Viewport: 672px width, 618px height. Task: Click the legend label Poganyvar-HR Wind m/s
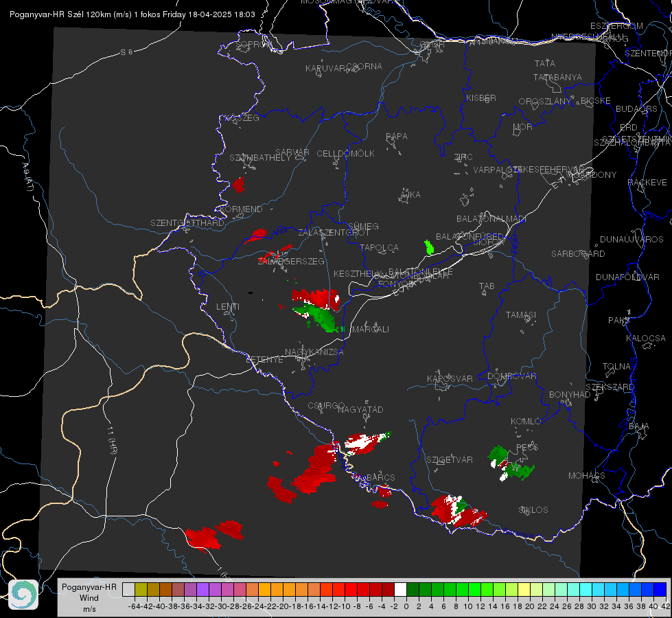click(x=89, y=598)
